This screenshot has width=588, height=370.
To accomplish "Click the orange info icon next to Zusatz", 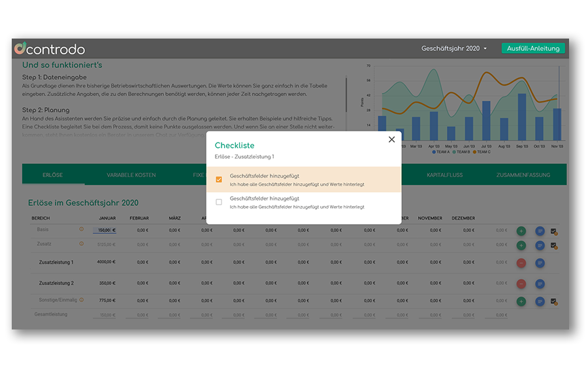I will pos(82,244).
